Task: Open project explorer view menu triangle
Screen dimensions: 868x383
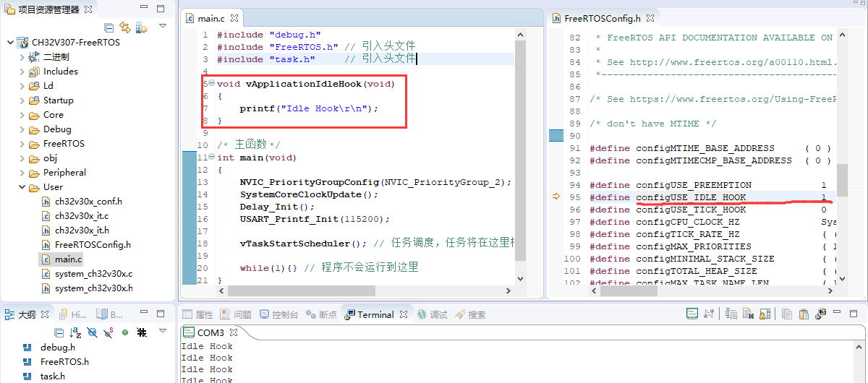Action: coord(163,27)
